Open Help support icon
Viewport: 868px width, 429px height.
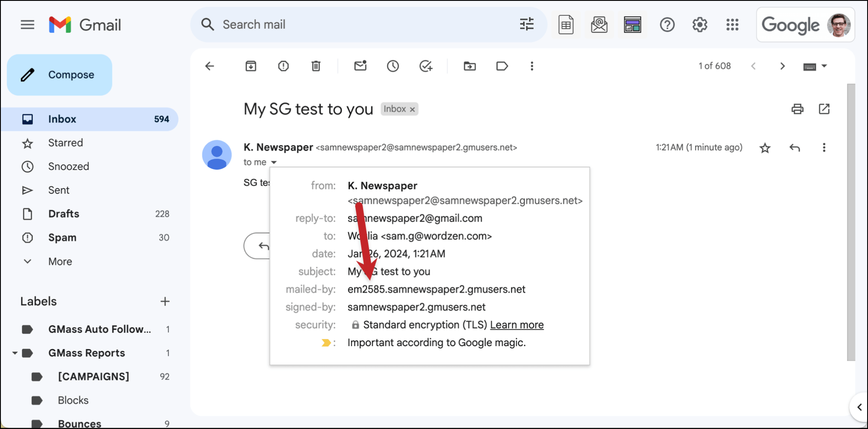point(667,25)
